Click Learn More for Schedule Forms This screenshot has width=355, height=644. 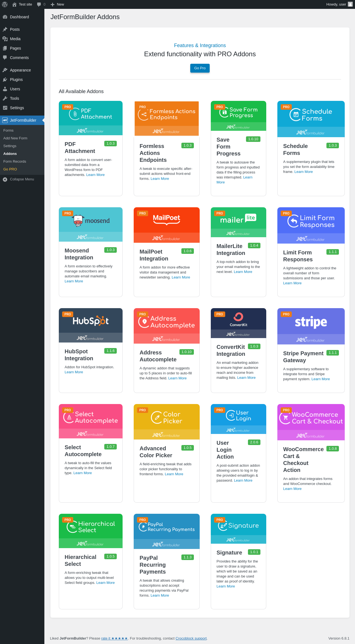click(x=303, y=172)
